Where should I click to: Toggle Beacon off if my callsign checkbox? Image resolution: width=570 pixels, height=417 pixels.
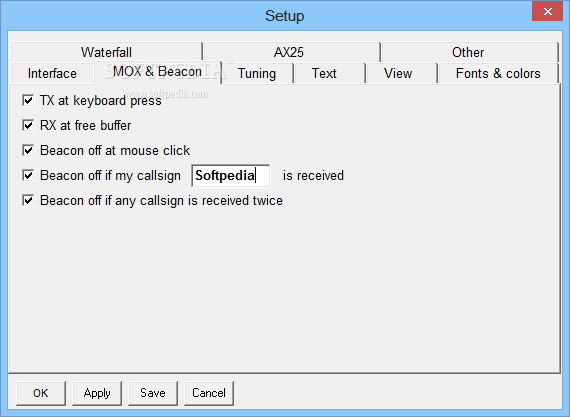(x=28, y=175)
